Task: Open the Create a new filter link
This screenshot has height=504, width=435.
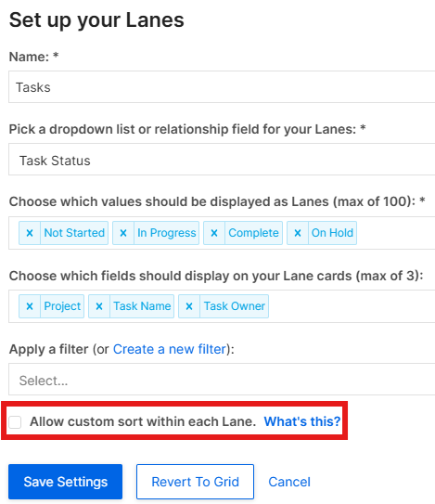Action: (x=170, y=349)
